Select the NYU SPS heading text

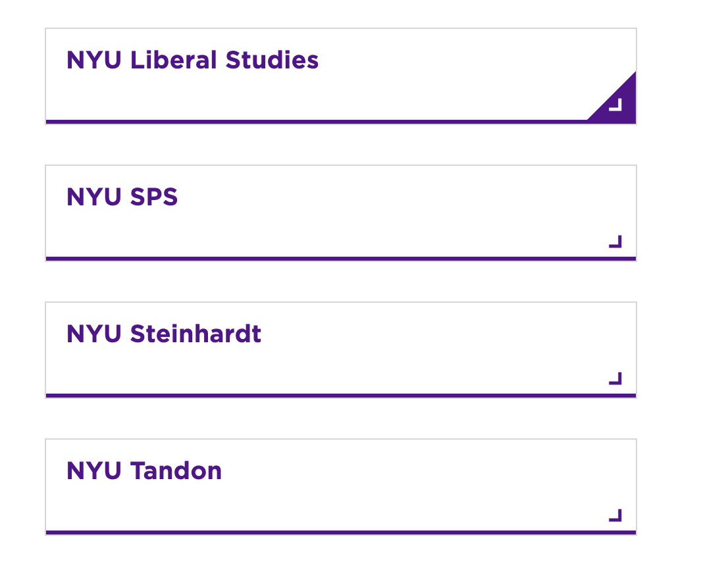[122, 197]
